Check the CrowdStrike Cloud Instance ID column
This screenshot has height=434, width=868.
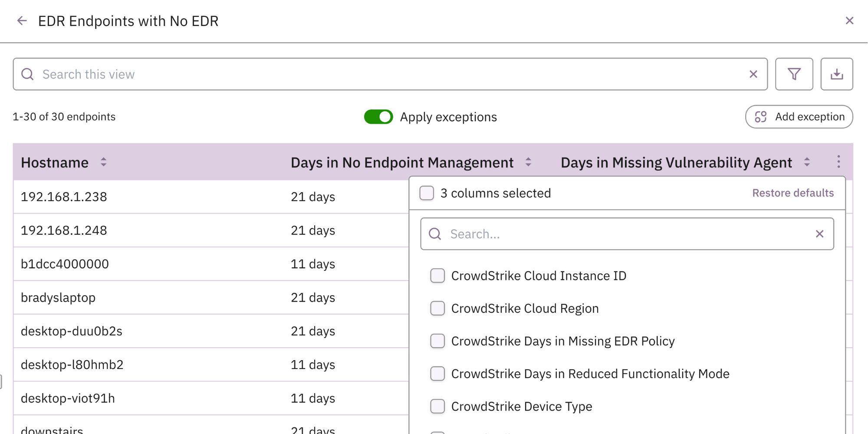pos(437,276)
